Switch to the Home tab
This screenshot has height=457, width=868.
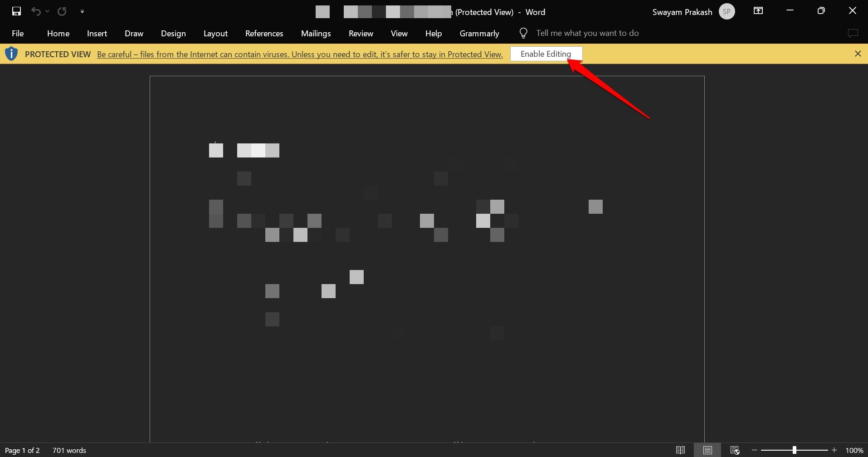58,33
